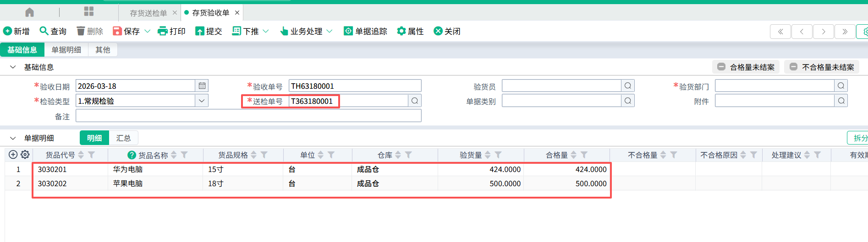The image size is (868, 242).
Task: Toggle the 不合格量未结案 status button
Action: 822,67
